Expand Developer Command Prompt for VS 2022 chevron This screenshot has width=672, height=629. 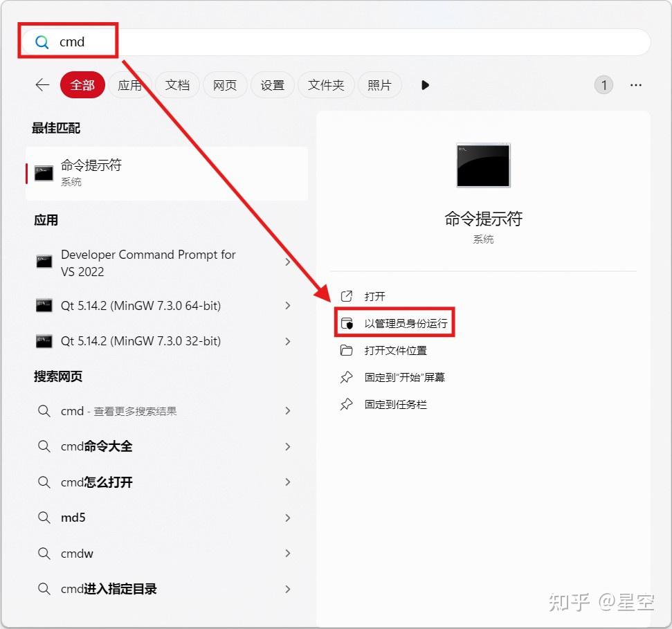[x=288, y=262]
